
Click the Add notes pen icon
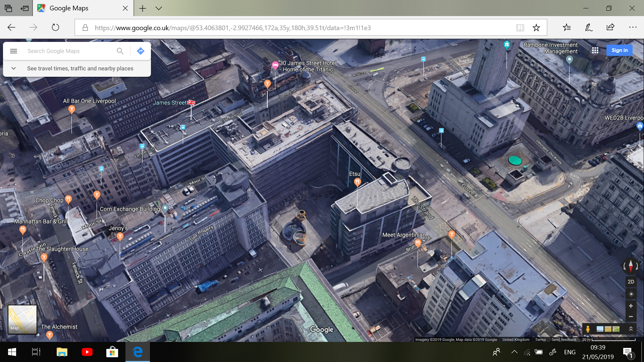[x=589, y=27]
